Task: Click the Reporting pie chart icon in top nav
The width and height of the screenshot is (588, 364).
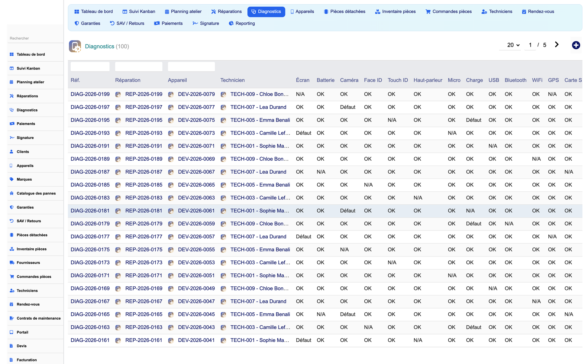Action: [x=231, y=23]
